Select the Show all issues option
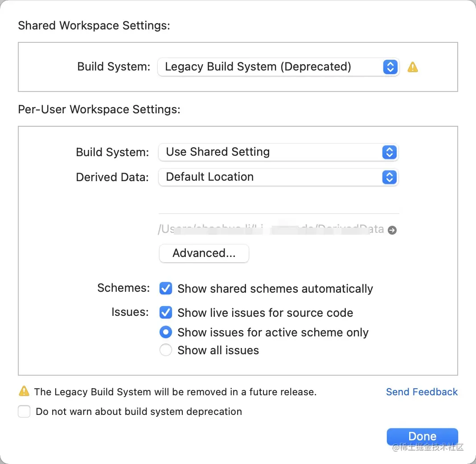 (x=166, y=350)
